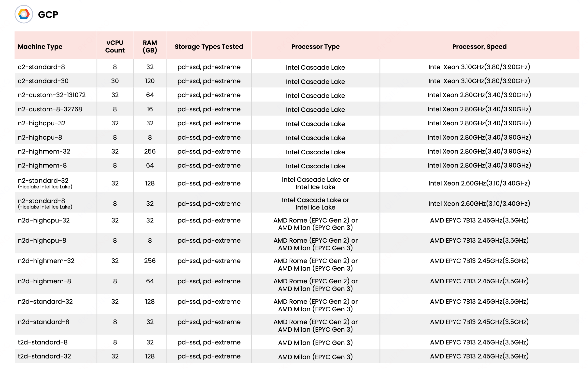
Task: Click the vCPU Count column header
Action: click(x=115, y=46)
